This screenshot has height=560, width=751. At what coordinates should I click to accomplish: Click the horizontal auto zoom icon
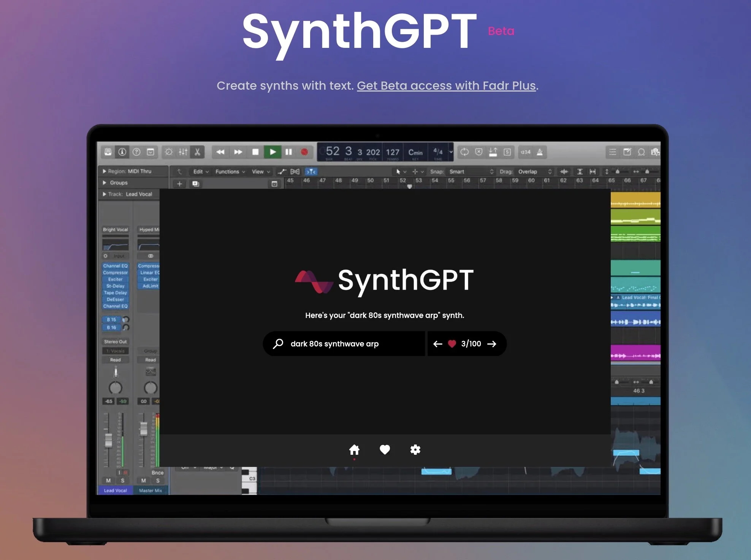tap(593, 172)
